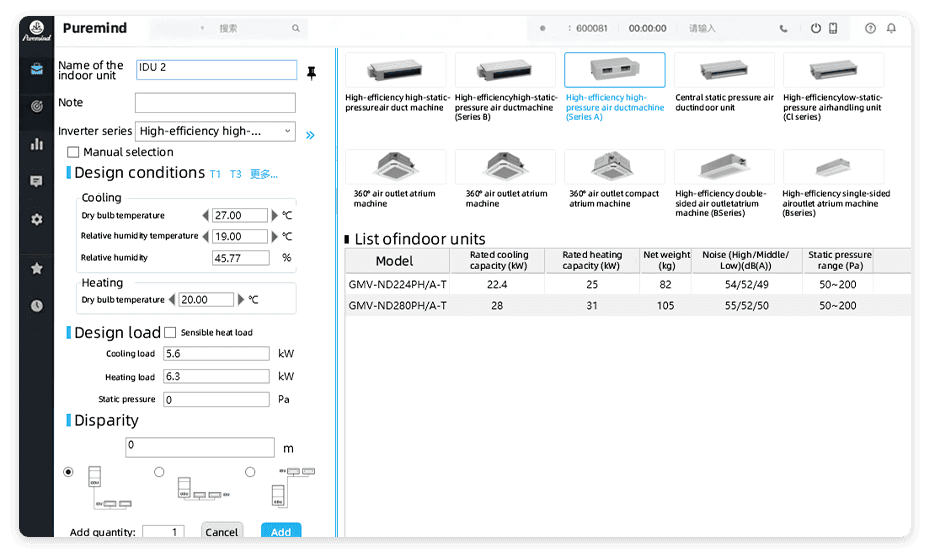Select the 360° air outlet compact atrium thumbnail
This screenshot has height=555, width=927.
(x=614, y=167)
